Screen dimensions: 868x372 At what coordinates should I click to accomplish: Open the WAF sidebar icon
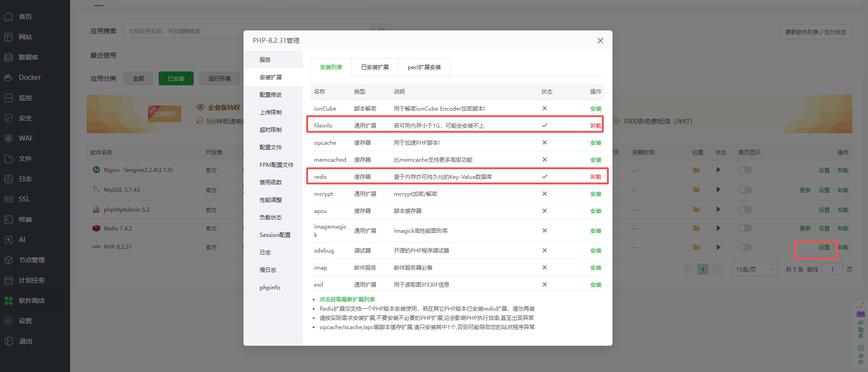[x=8, y=138]
